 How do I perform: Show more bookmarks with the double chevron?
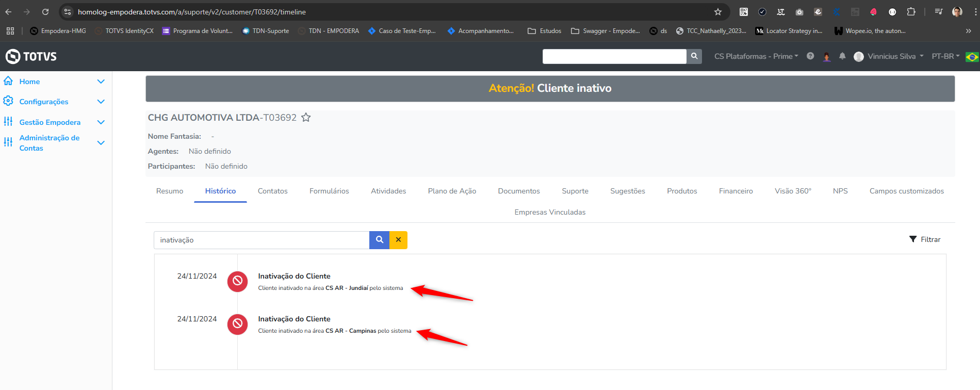click(968, 31)
